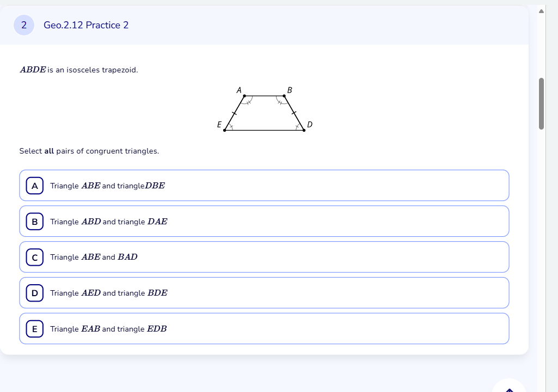Click vertex point D on the trapezoid

pos(304,130)
